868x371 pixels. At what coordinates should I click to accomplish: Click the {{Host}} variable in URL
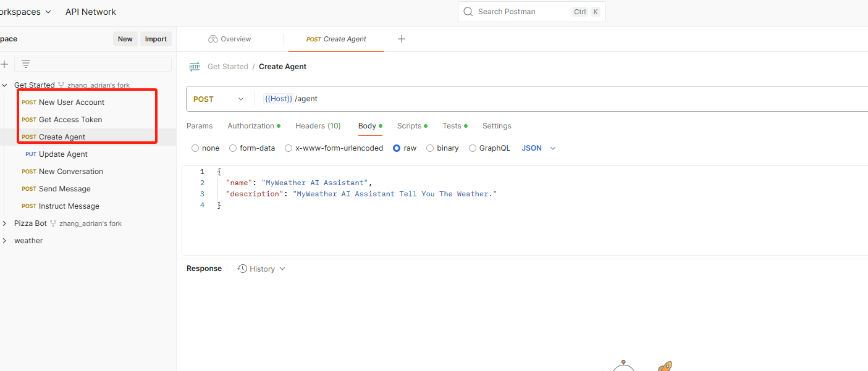click(278, 99)
